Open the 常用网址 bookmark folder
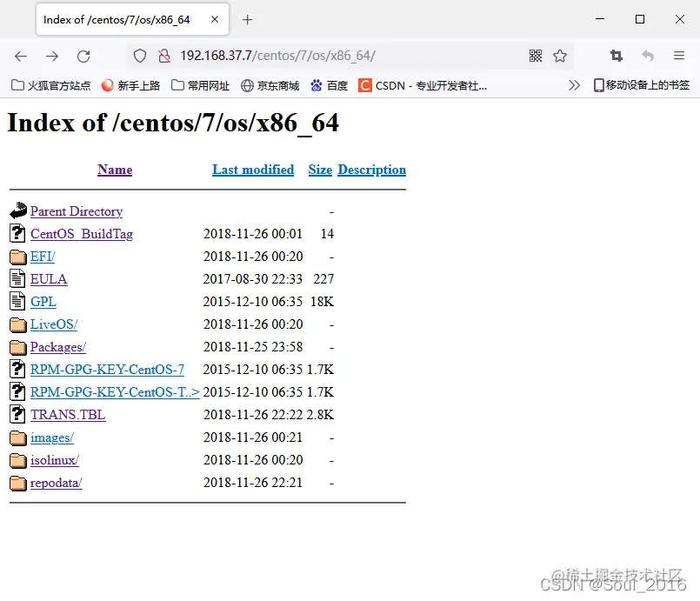The image size is (700, 601). [x=201, y=85]
